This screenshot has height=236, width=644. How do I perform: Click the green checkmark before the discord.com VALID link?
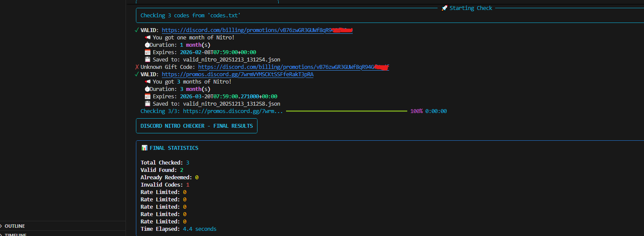pos(137,30)
